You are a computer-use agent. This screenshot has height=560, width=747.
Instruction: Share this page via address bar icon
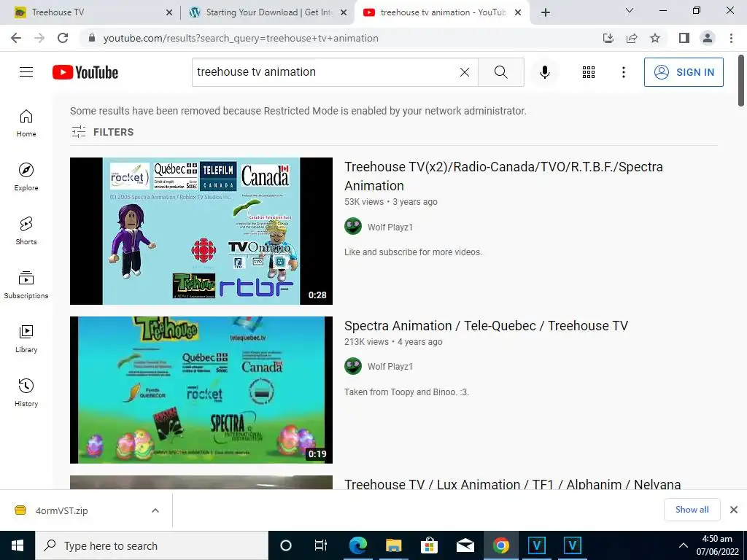(632, 38)
